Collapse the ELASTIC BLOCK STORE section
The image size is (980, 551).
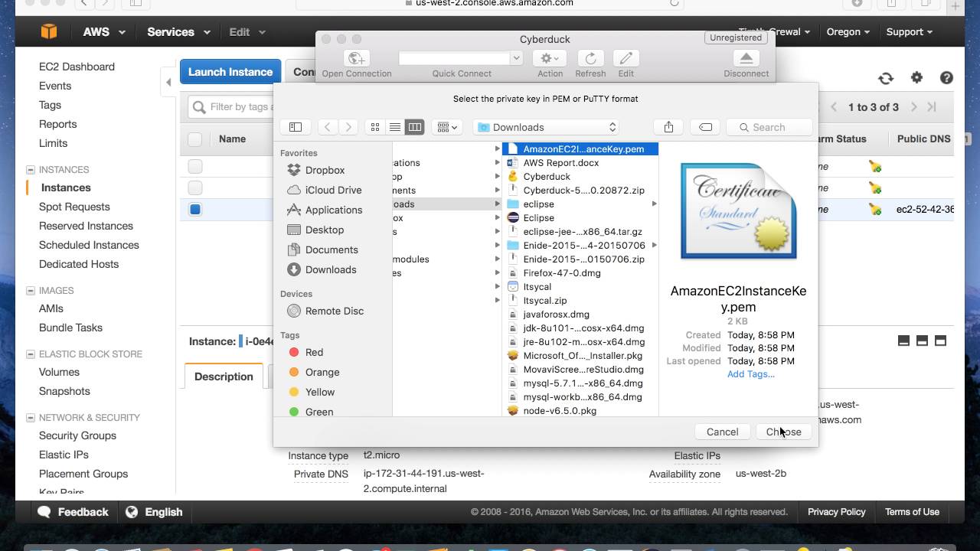coord(31,354)
